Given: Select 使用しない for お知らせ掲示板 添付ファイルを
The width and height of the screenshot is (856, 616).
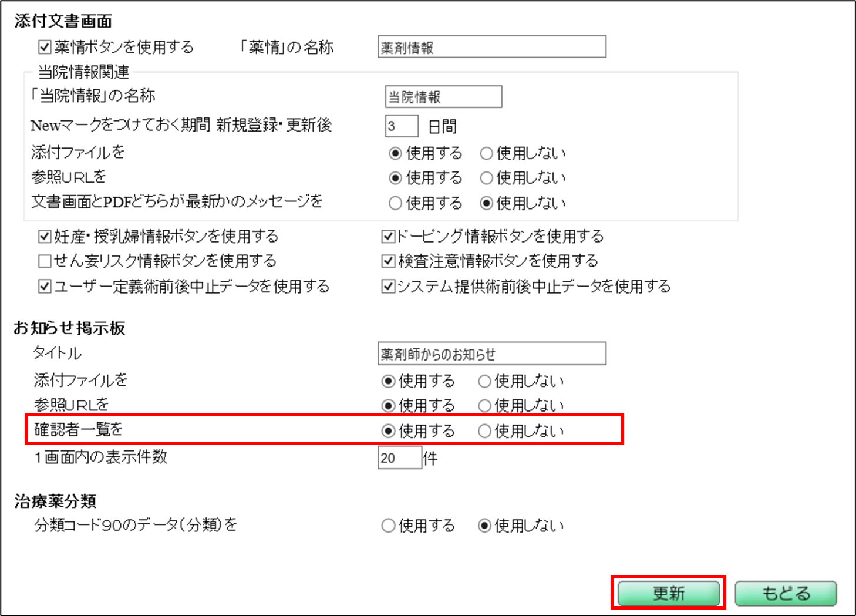Looking at the screenshot, I should [484, 382].
